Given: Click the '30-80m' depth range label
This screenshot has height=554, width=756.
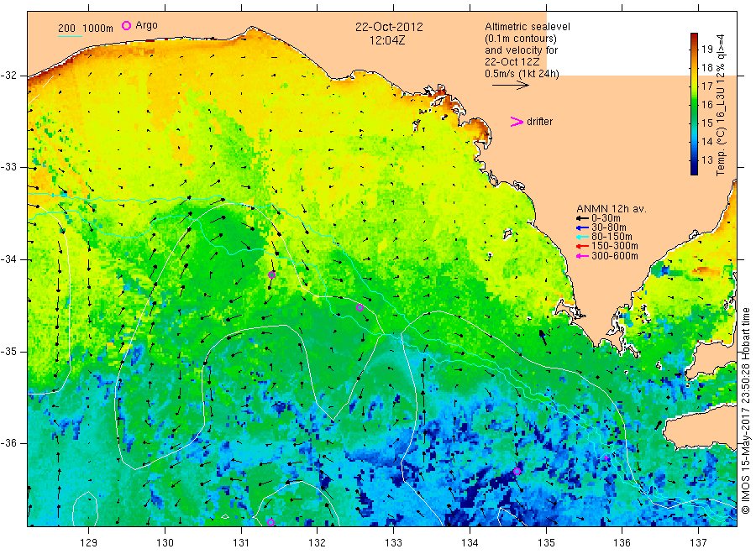Looking at the screenshot, I should point(609,227).
